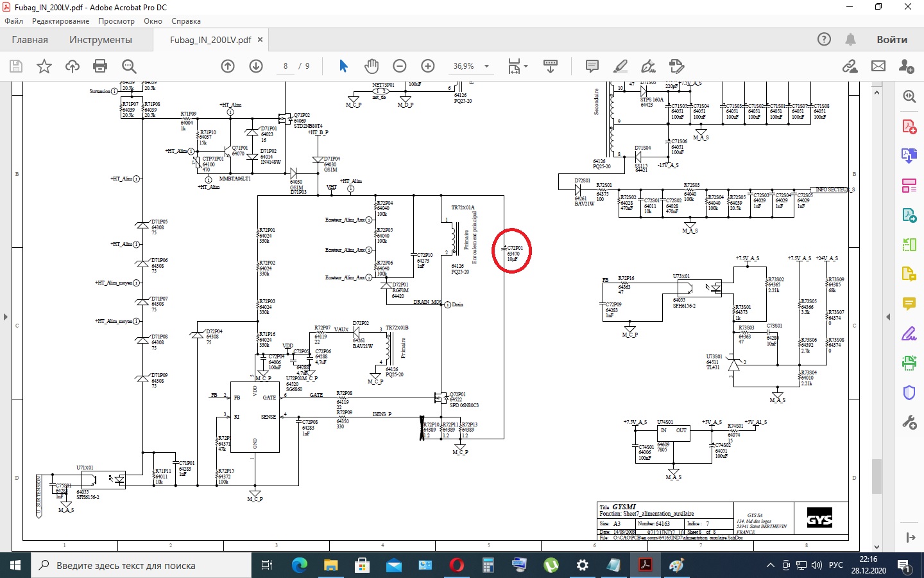924x578 pixels.
Task: Open the help question mark
Action: (824, 40)
